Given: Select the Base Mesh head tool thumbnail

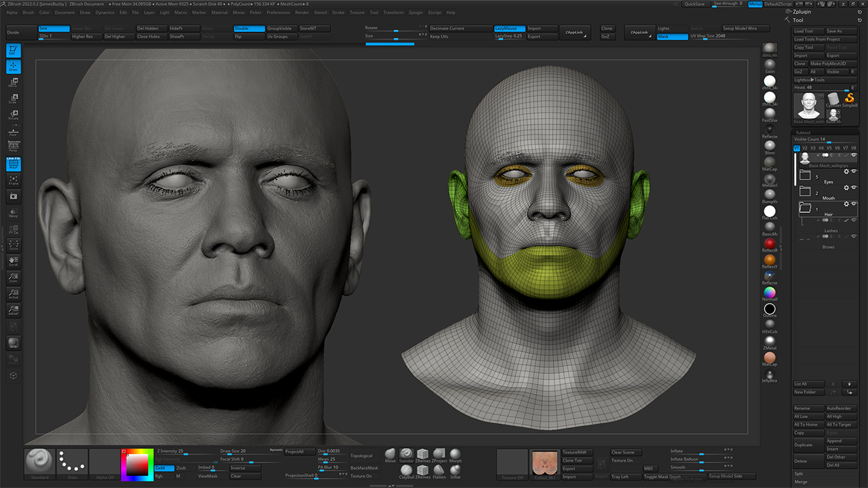Looking at the screenshot, I should [809, 107].
